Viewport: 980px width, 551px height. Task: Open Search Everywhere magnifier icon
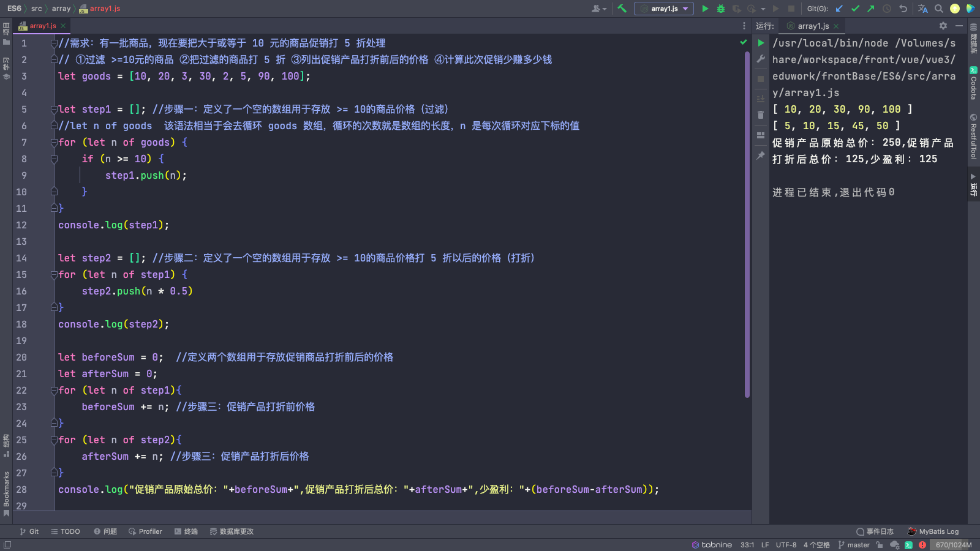[938, 9]
